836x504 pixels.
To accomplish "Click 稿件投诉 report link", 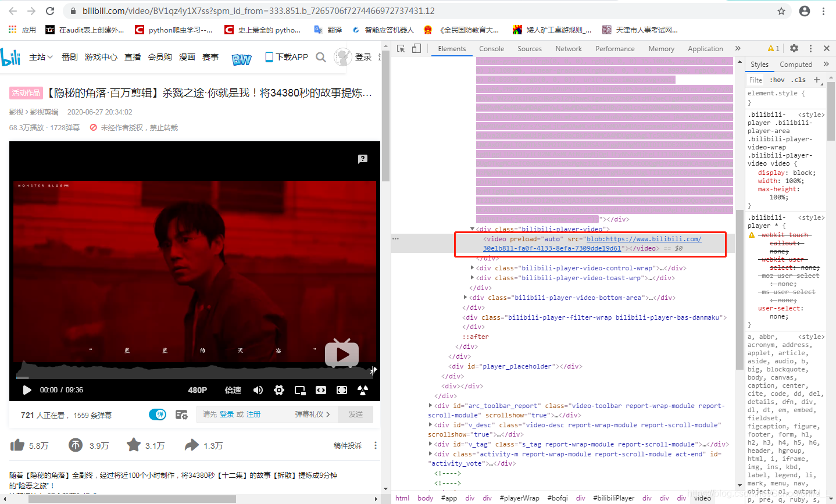I will pyautogui.click(x=348, y=446).
